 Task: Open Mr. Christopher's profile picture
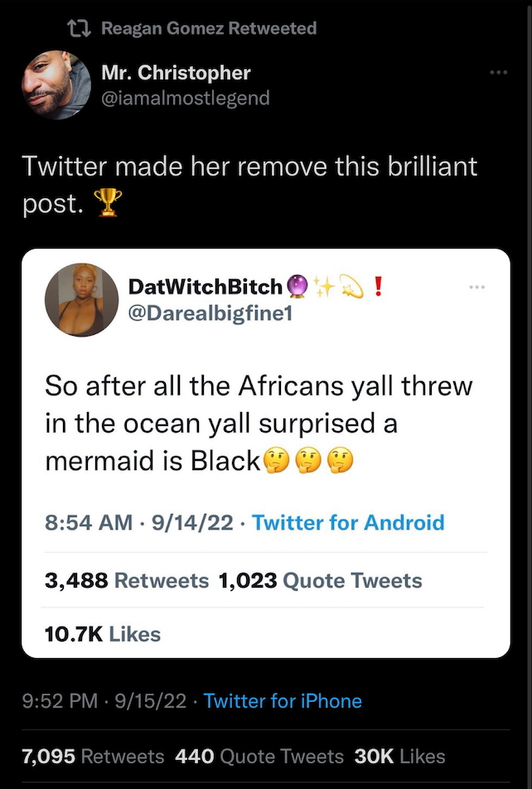tap(56, 85)
